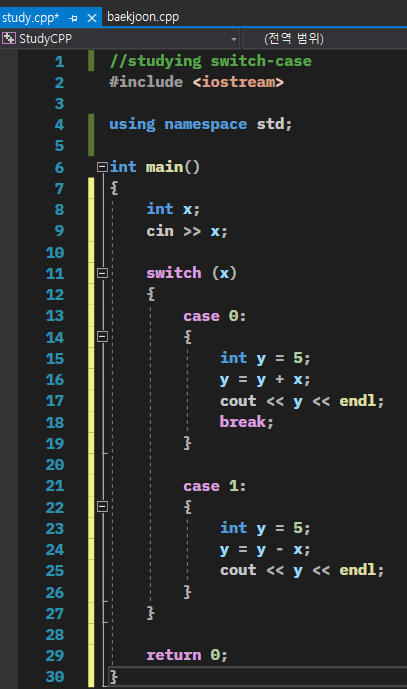Click the comment //studying switch-case
The height and width of the screenshot is (689, 407).
(x=211, y=61)
